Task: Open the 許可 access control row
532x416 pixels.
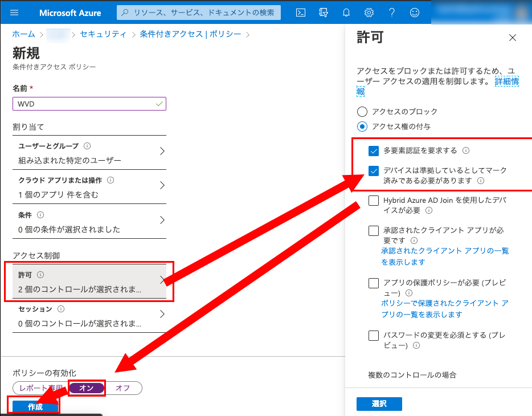Action: point(89,282)
